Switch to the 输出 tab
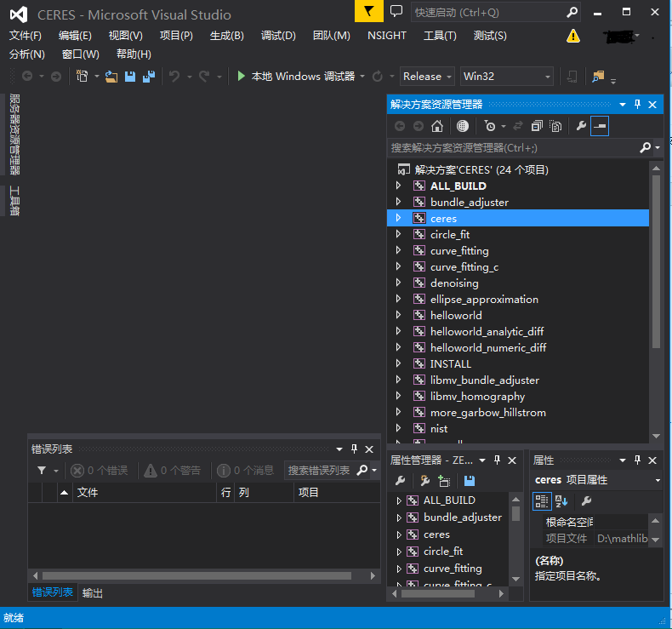 (x=92, y=593)
